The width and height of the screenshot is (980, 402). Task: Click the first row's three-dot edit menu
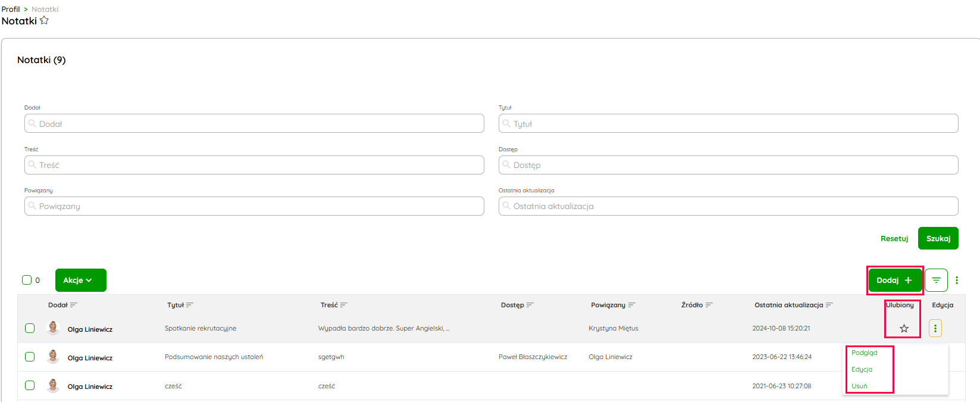[935, 328]
